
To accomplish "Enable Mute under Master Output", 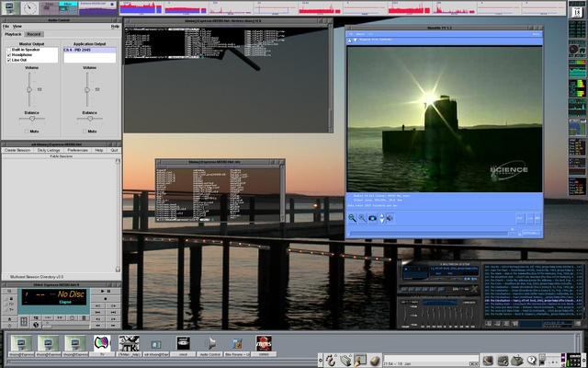I will coord(27,132).
